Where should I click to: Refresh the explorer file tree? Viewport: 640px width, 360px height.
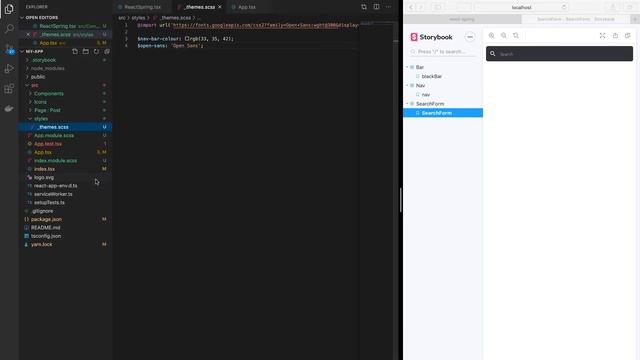pyautogui.click(x=96, y=51)
